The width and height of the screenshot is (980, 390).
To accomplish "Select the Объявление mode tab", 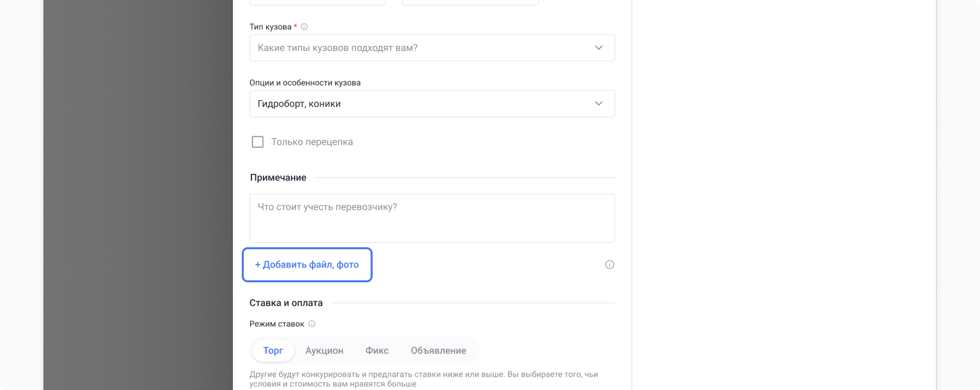I will (x=438, y=350).
